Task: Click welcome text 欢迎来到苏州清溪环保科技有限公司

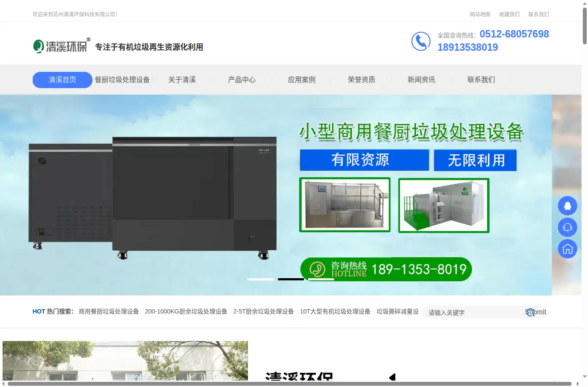Action: [75, 14]
